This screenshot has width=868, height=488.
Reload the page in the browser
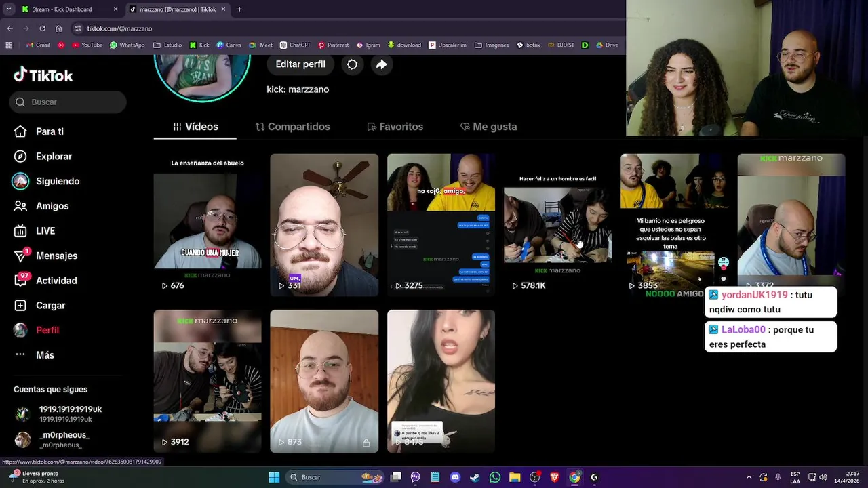42,28
